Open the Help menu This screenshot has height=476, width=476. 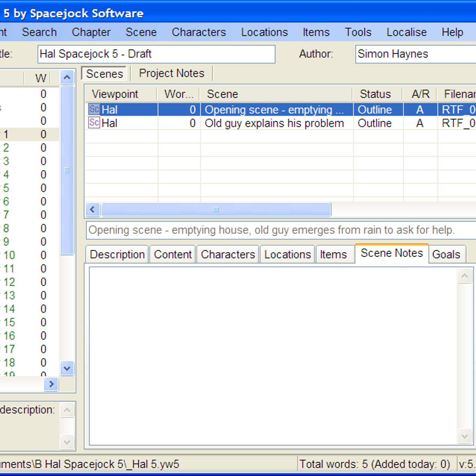coord(452,32)
